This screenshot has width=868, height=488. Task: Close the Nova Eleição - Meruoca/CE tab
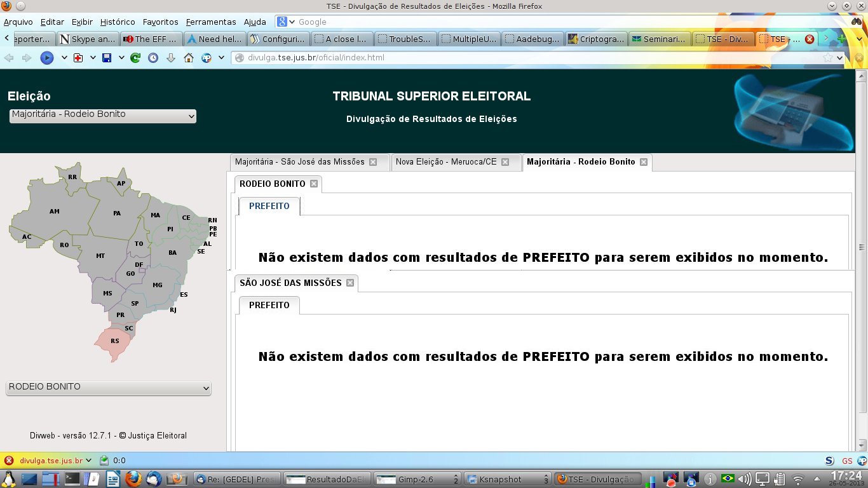tap(505, 162)
